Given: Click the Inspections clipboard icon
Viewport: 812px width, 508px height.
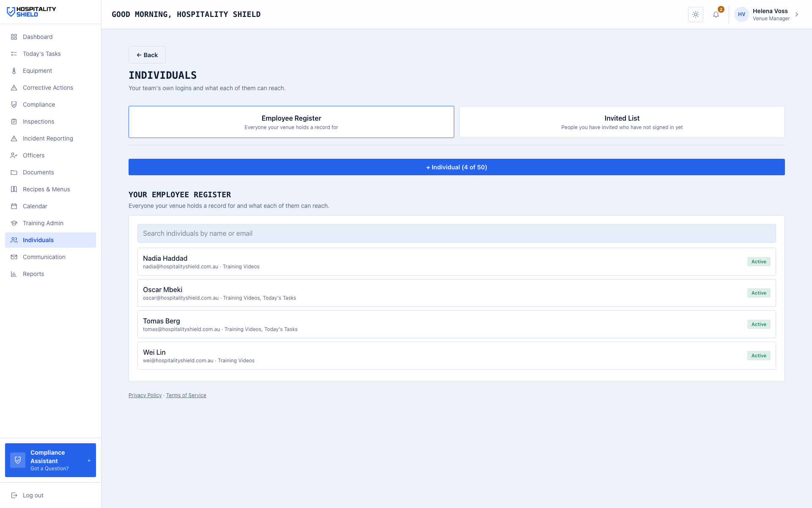Looking at the screenshot, I should tap(14, 121).
